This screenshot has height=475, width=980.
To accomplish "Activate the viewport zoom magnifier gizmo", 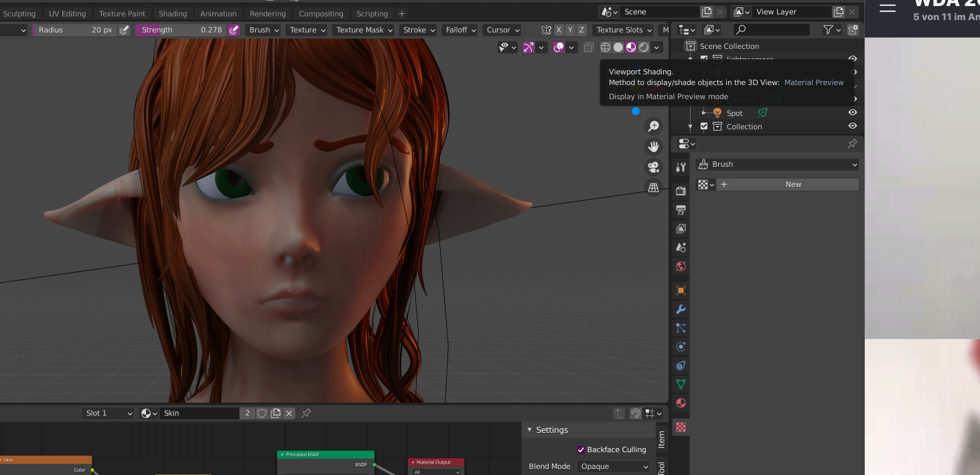I will point(653,126).
